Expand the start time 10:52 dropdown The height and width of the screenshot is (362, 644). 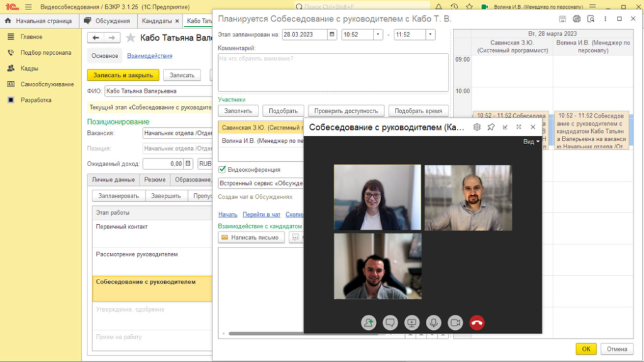coord(378,35)
